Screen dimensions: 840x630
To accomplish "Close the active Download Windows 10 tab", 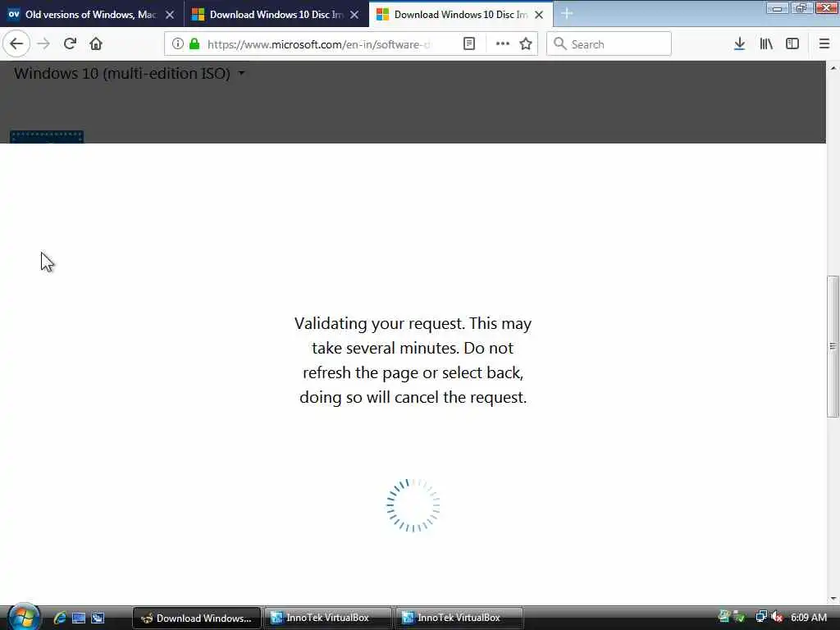I will (539, 15).
